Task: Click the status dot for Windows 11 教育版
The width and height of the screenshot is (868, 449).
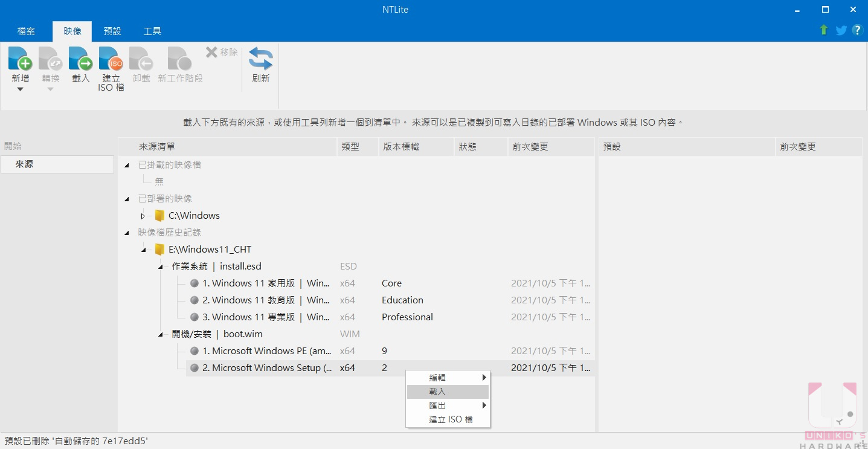Action: (194, 300)
